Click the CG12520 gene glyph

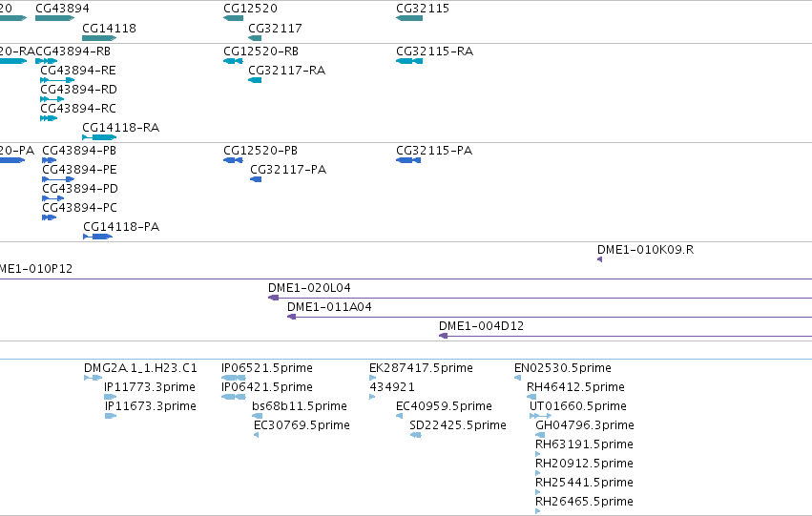click(233, 18)
